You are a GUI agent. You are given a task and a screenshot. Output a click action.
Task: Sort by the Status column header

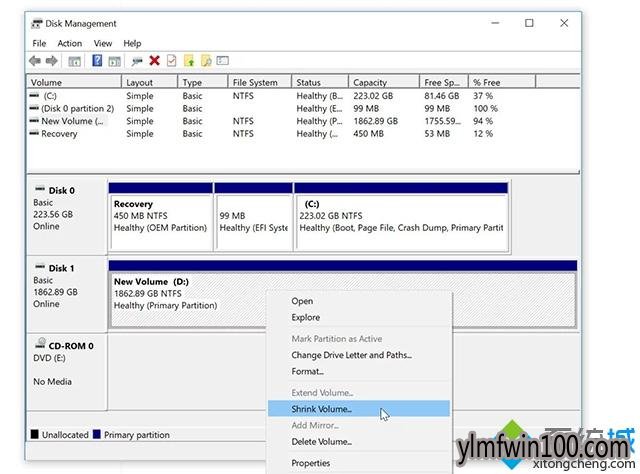[x=320, y=82]
